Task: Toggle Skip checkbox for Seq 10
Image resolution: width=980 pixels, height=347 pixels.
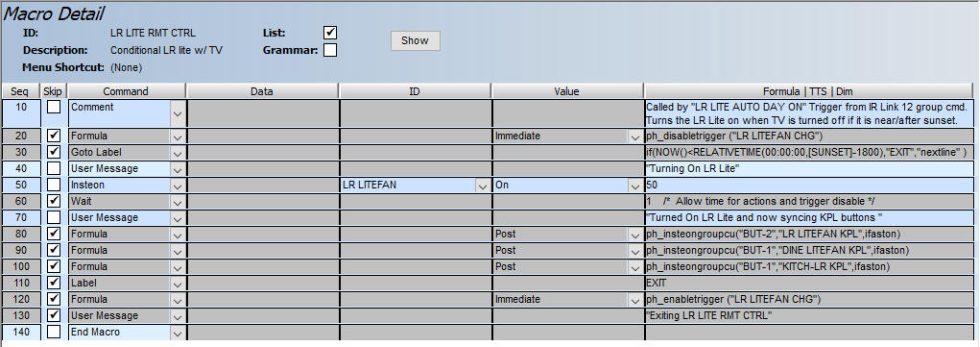Action: click(x=54, y=107)
